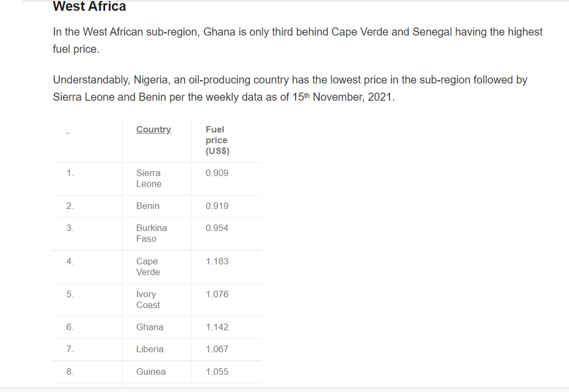Select the Sierra Leone country cell

[x=149, y=178]
